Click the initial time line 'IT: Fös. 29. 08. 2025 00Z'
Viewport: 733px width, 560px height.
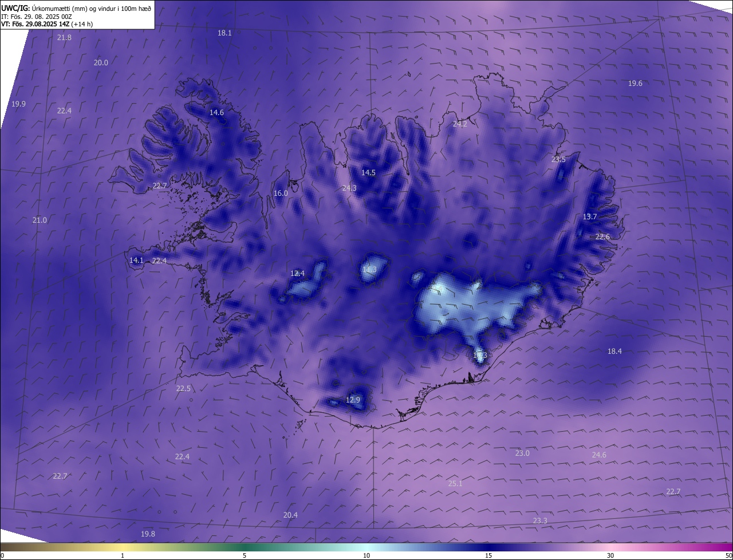pos(36,17)
